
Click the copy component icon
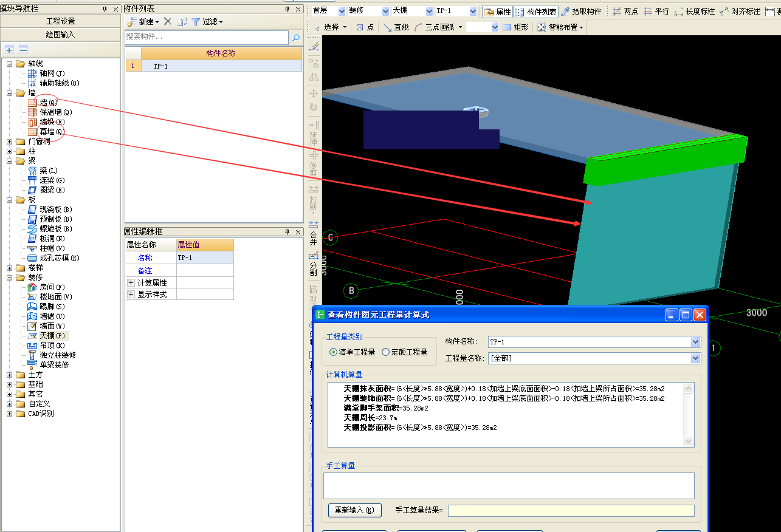tap(182, 22)
